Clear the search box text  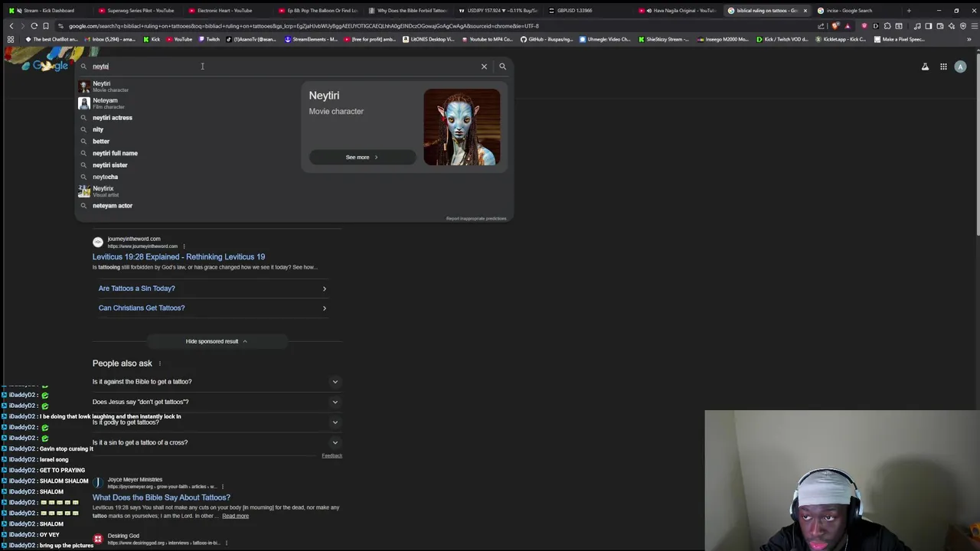pos(484,67)
